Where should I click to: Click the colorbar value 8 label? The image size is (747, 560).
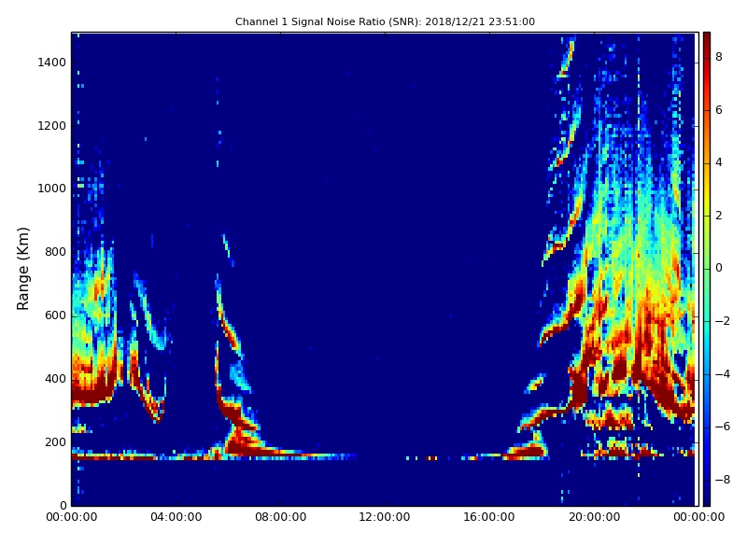tap(719, 57)
